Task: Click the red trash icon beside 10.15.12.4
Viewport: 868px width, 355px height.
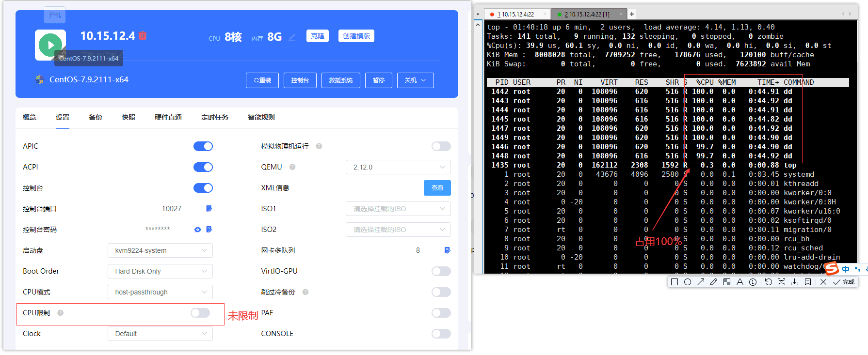Action: (143, 35)
